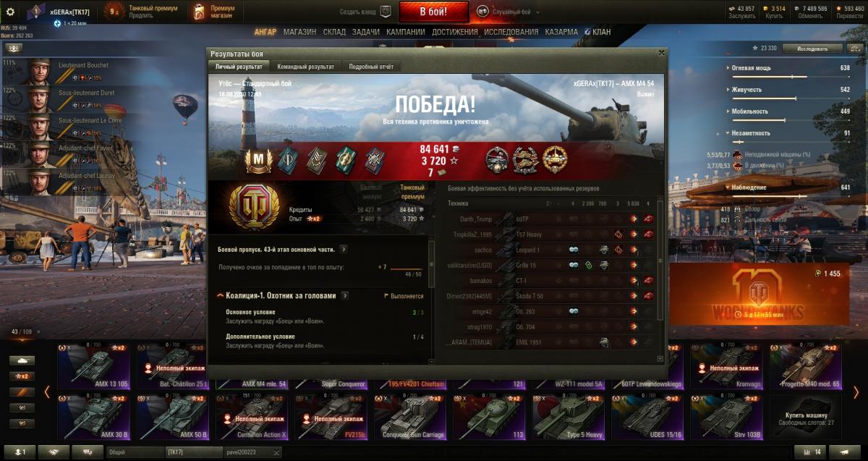Click the x2 bonus filter icon
Image resolution: width=868 pixels, height=461 pixels.
coord(22,376)
